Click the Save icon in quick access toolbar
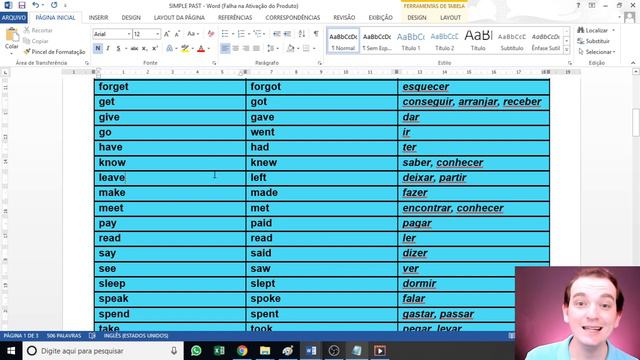 (22, 5)
